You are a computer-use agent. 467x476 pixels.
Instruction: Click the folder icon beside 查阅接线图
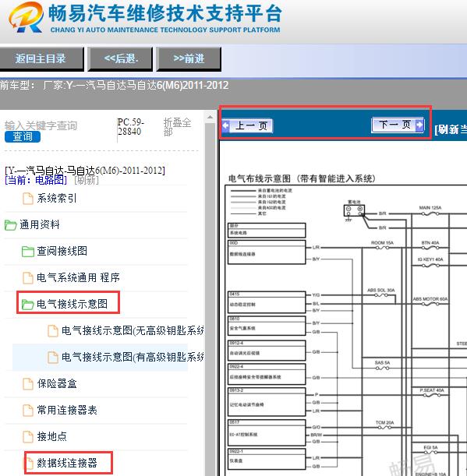[27, 252]
